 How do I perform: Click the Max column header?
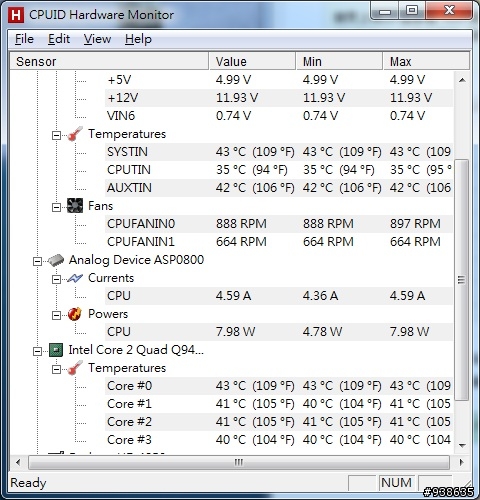(x=426, y=61)
